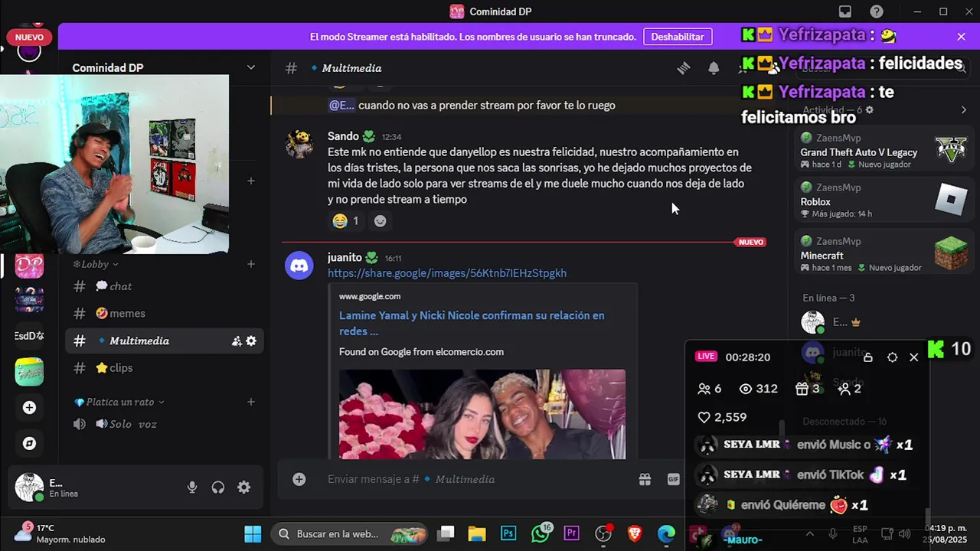The width and height of the screenshot is (980, 551).
Task: Expand the system tray hidden icons chevron
Action: pyautogui.click(x=809, y=534)
